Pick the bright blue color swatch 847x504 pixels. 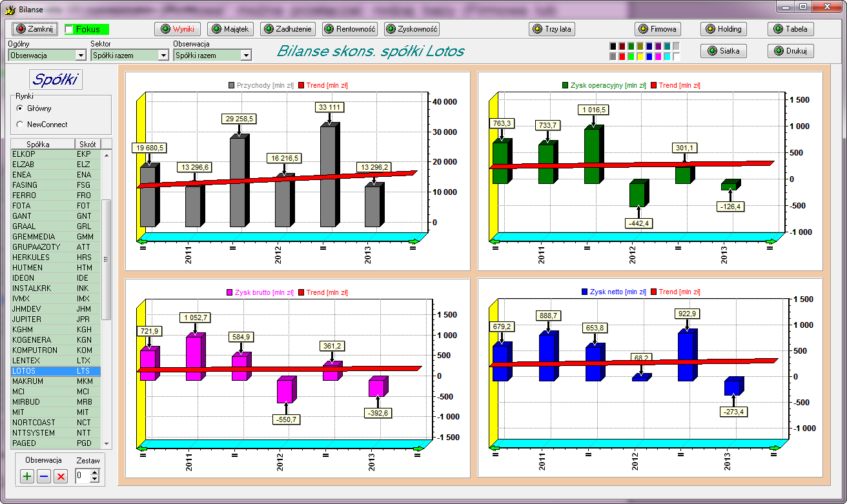click(x=649, y=56)
